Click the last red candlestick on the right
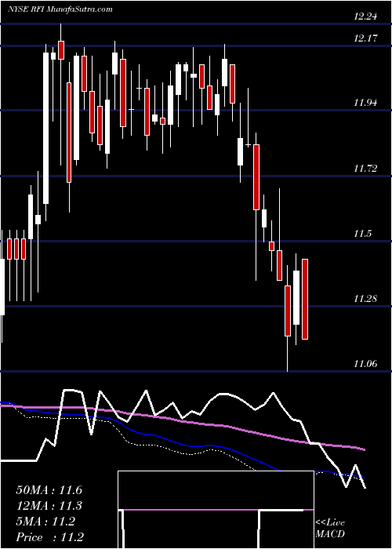The width and height of the screenshot is (392, 549). coord(305,300)
